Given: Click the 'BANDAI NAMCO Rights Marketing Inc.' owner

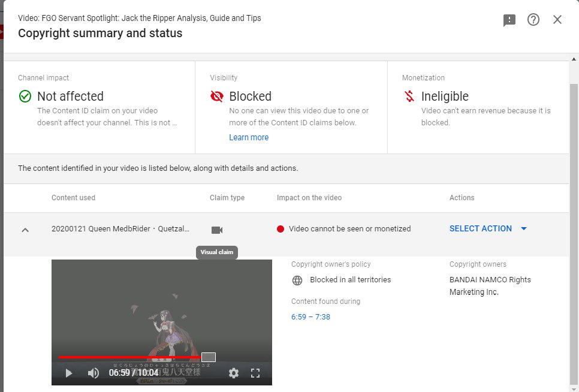Looking at the screenshot, I should coord(490,286).
